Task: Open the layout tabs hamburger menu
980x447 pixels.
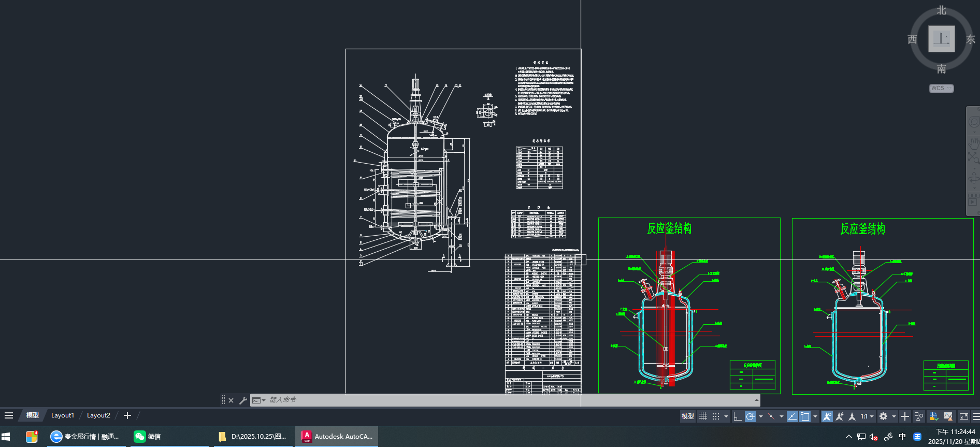Action: (x=9, y=415)
